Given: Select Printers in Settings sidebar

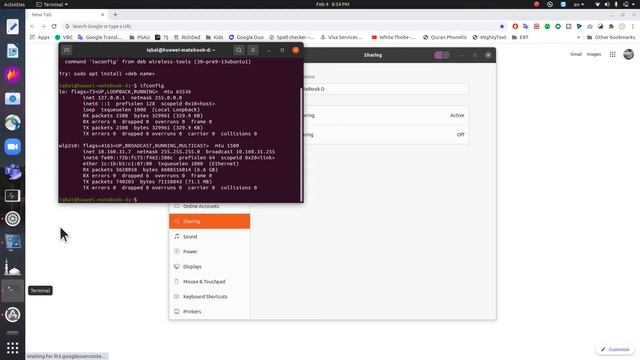Looking at the screenshot, I should click(x=210, y=311).
